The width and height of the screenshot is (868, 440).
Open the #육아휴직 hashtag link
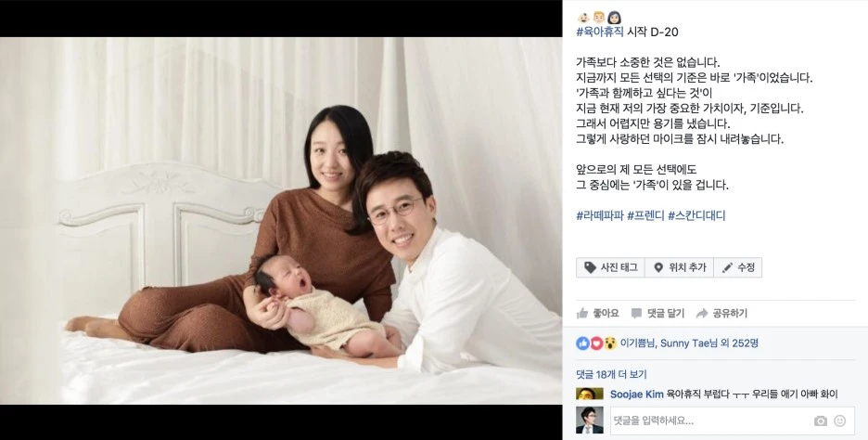click(600, 32)
